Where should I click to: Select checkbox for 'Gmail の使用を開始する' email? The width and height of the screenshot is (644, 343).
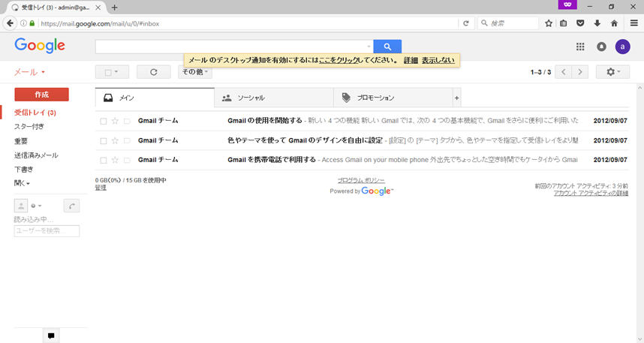click(104, 121)
